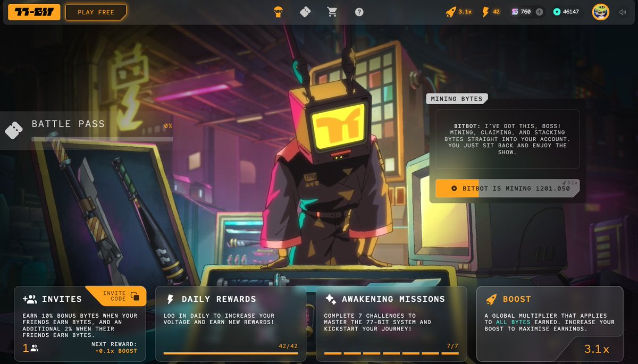Screen dimensions: 638x364
Task: Click the 7/7 missions counter
Action: 452,346
